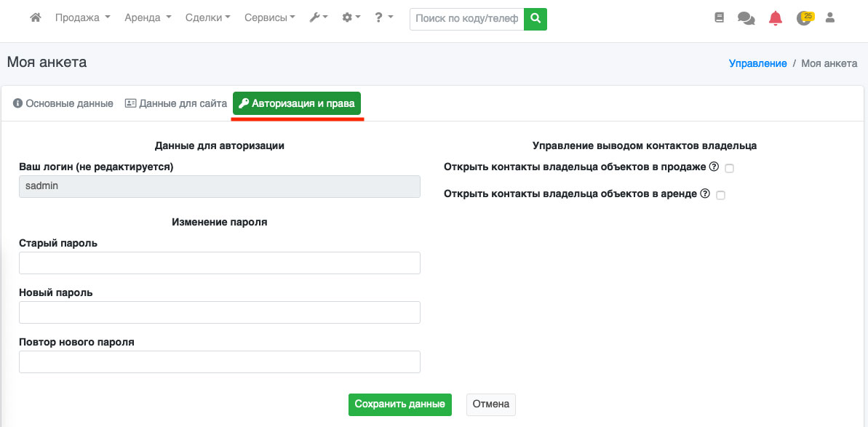Open chat messages icon
Viewport: 868px width, 427px height.
746,18
